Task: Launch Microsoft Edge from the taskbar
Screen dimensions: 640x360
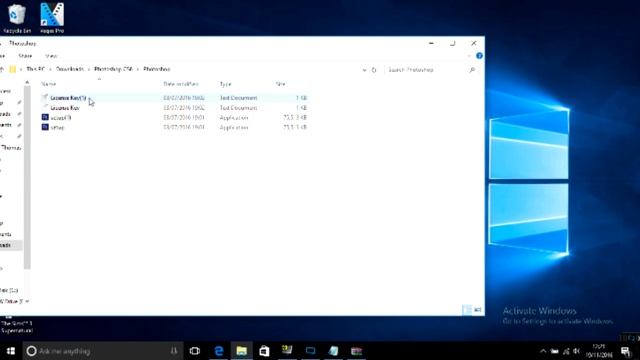Action: point(219,351)
